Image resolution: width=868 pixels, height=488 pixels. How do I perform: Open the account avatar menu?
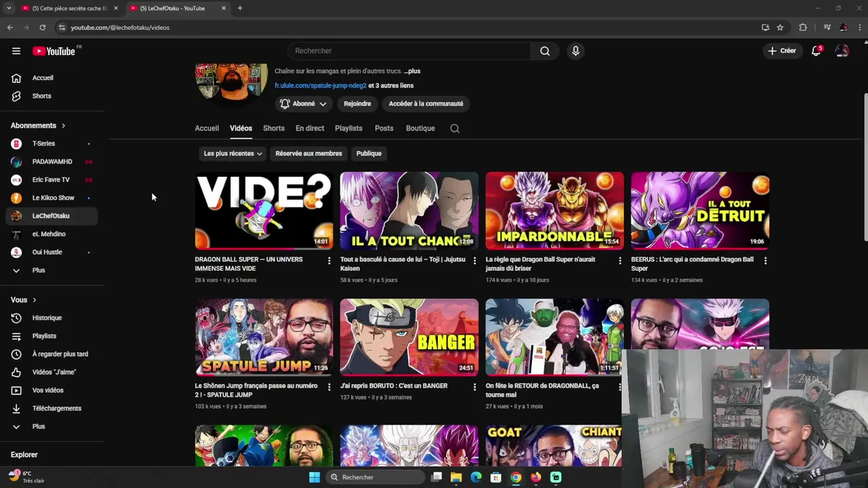click(x=842, y=51)
